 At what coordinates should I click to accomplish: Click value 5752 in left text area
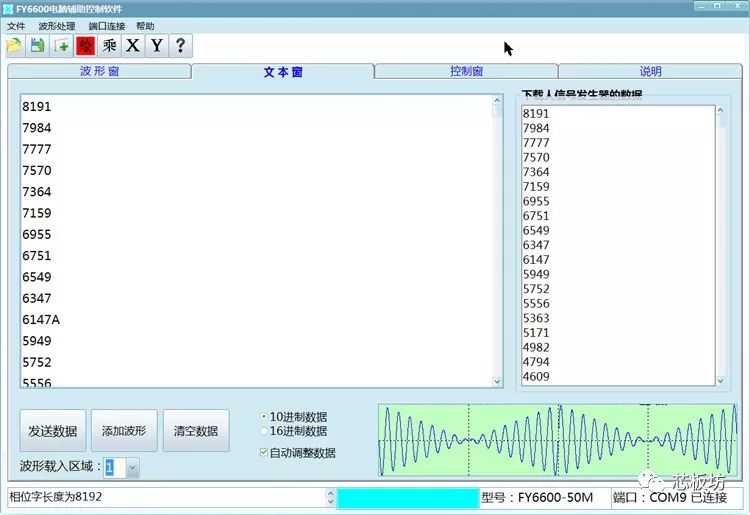coord(36,362)
